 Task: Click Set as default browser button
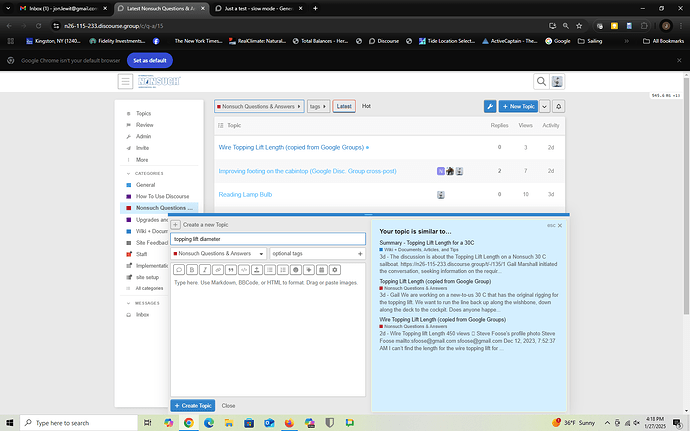coord(150,60)
